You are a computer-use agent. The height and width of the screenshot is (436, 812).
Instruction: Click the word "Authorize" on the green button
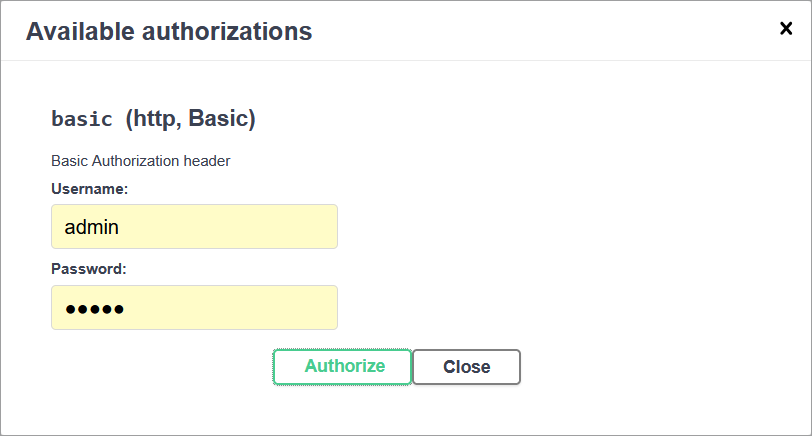(x=345, y=366)
